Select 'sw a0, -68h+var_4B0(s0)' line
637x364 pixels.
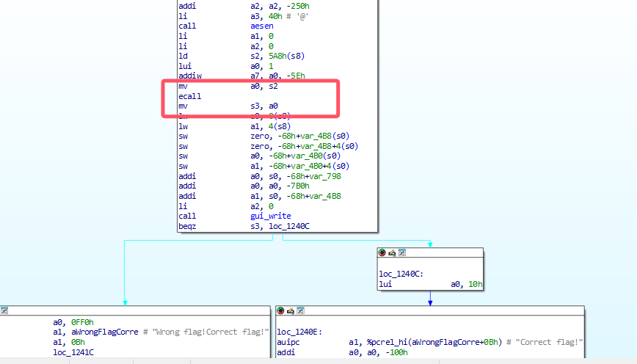click(259, 156)
